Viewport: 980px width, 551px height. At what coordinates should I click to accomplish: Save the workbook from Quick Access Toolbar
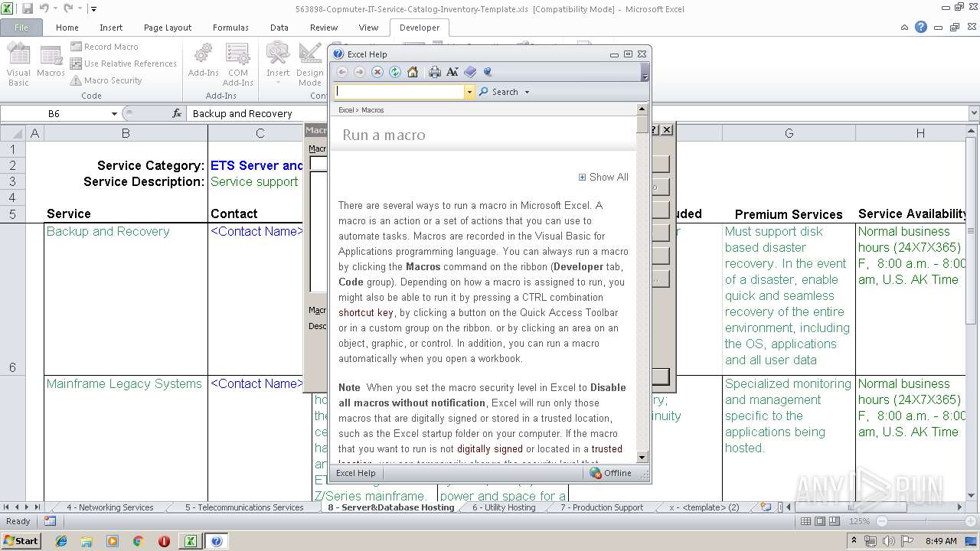click(28, 8)
